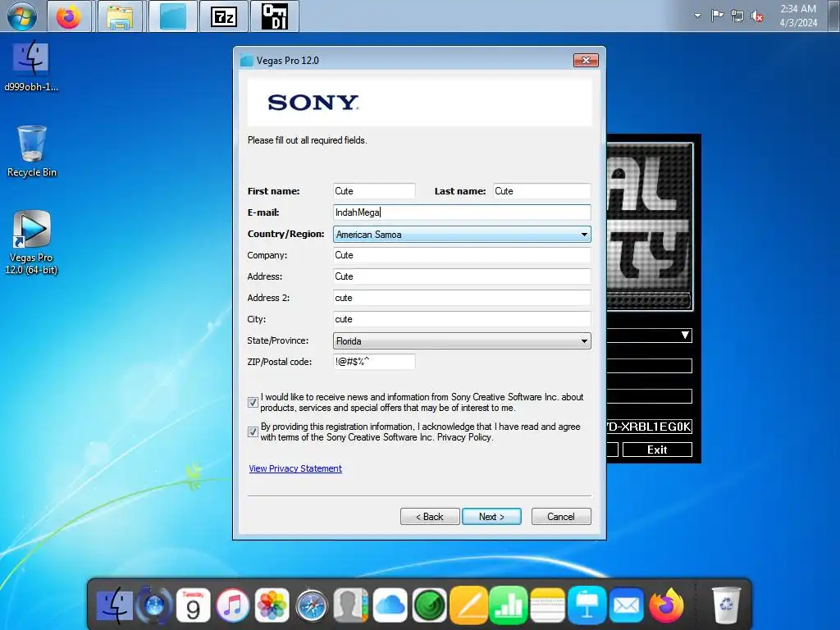840x630 pixels.
Task: Click the E-mail field containing IndahMega
Action: 462,212
